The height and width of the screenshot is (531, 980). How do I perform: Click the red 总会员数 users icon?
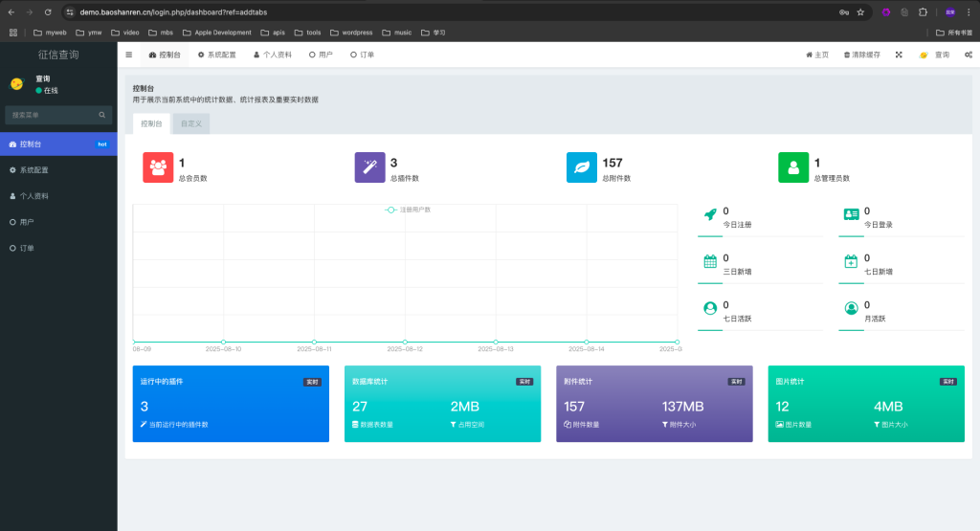click(158, 167)
